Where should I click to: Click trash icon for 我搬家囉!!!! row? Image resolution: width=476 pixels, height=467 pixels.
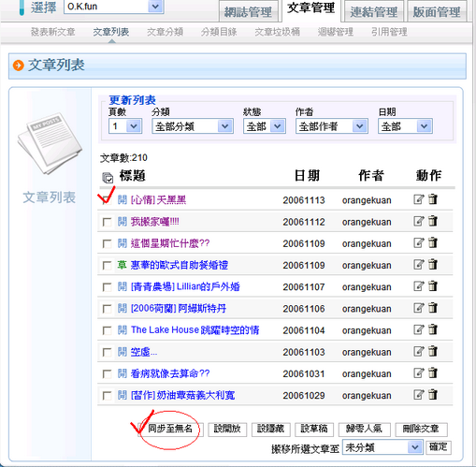click(433, 221)
